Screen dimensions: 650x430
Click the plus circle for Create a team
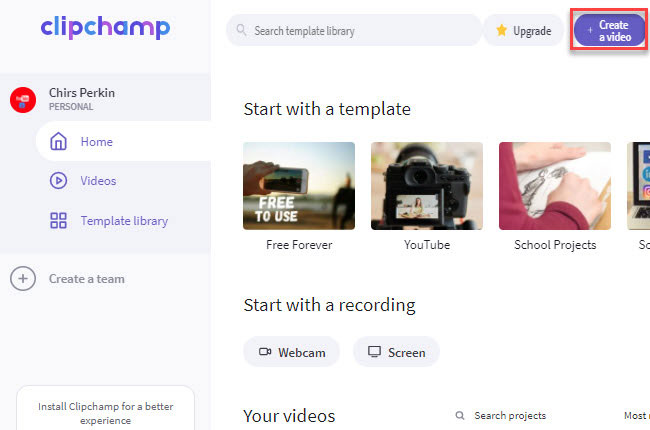click(x=23, y=279)
